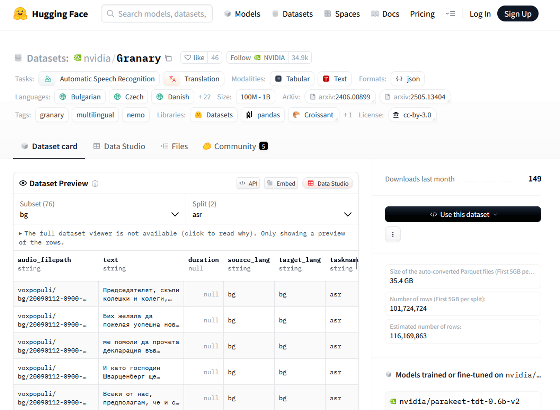Image resolution: width=560 pixels, height=410 pixels.
Task: Copy dataset name with the copy icon
Action: coord(169,58)
